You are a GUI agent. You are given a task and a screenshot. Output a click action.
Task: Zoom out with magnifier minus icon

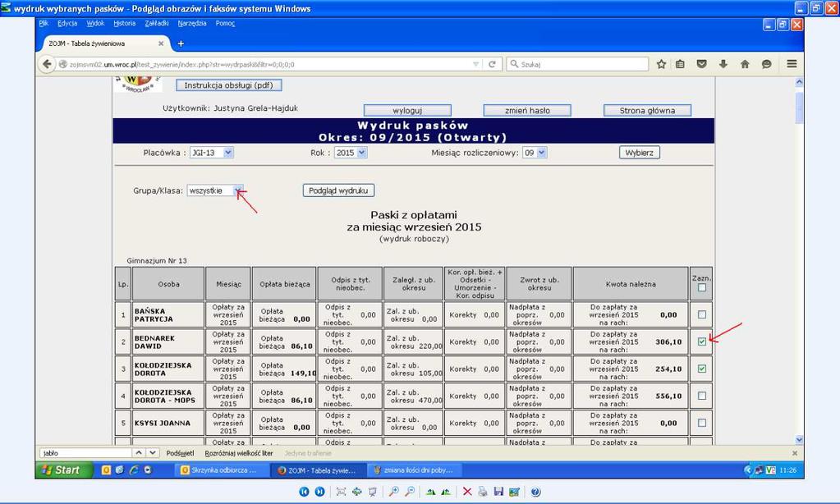[410, 491]
